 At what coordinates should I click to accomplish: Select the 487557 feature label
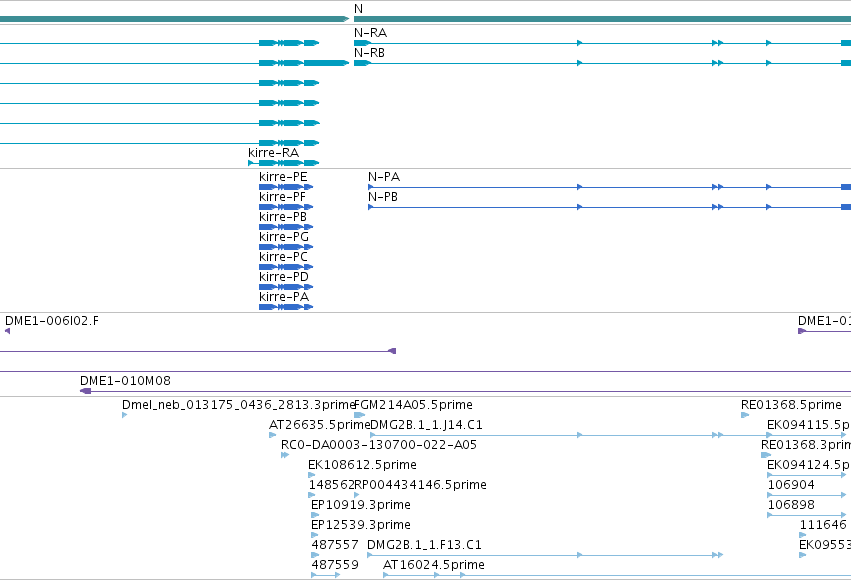pyautogui.click(x=335, y=545)
